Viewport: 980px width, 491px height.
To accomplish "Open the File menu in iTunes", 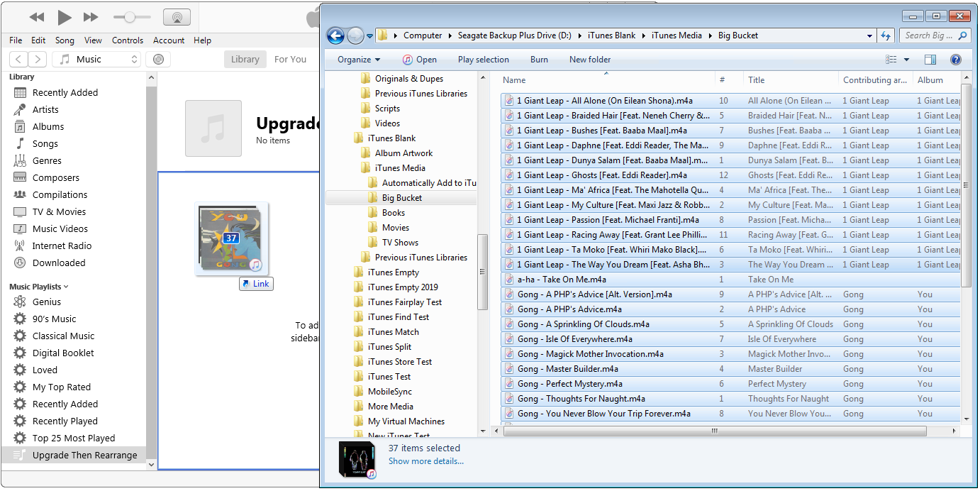I will click(x=16, y=40).
